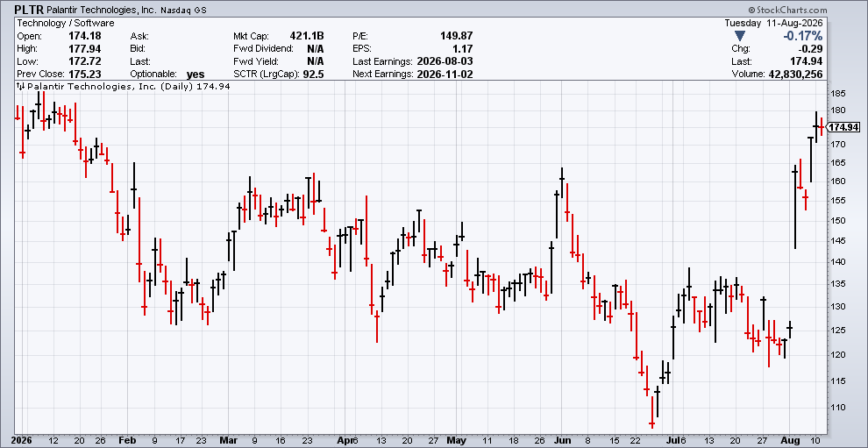Click the Feb label on date axis
The height and width of the screenshot is (448, 868).
coord(128,441)
